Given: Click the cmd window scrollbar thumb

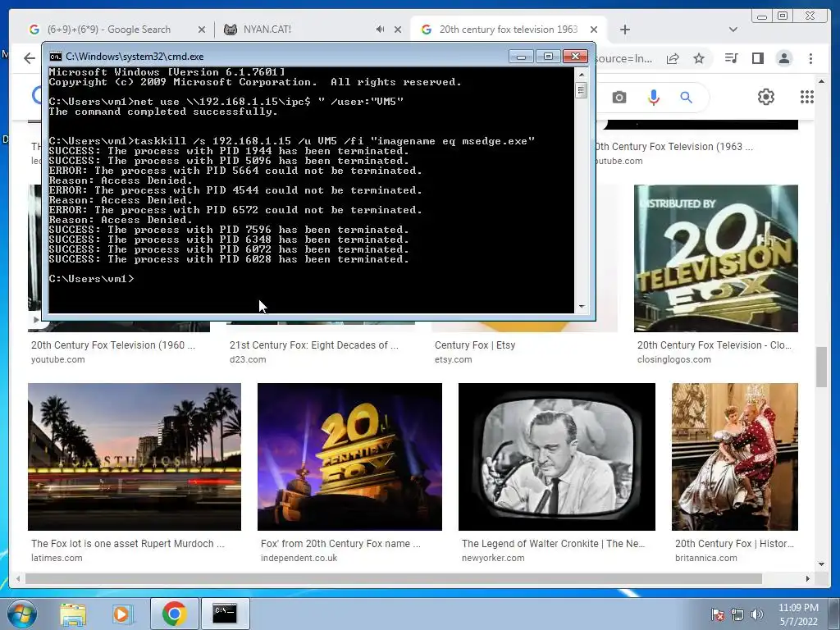Looking at the screenshot, I should coord(582,90).
